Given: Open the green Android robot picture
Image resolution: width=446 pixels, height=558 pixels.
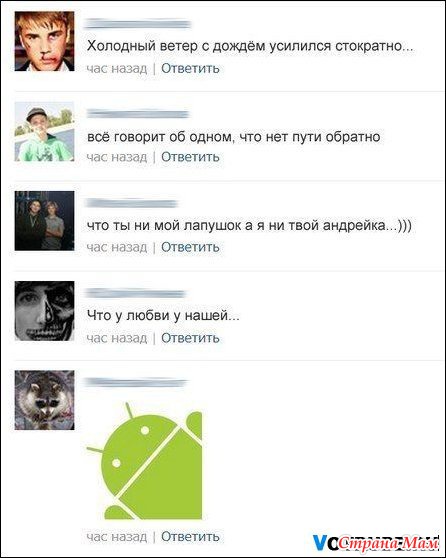Looking at the screenshot, I should [x=145, y=461].
